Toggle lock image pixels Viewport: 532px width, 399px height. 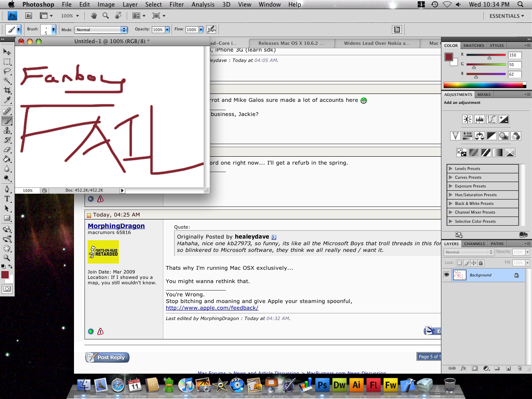coord(467,263)
